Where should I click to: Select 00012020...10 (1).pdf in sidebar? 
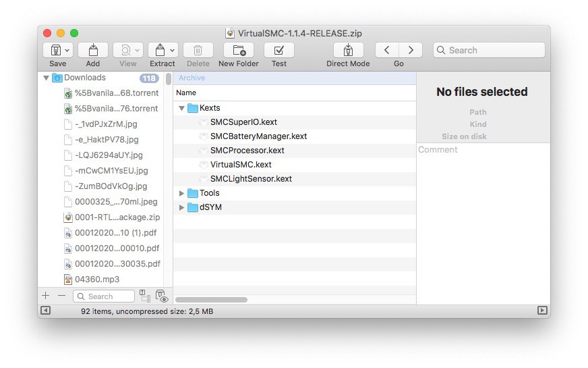[x=111, y=233]
